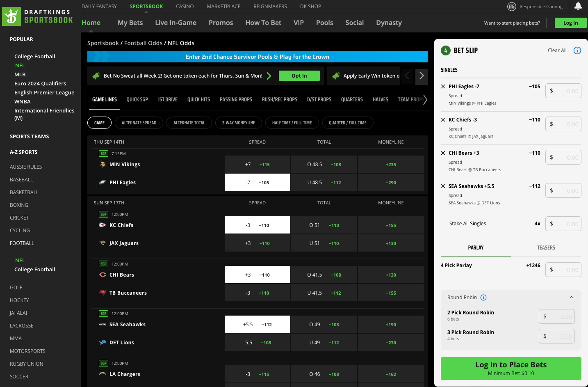
Task: Open the bet slip info icon
Action: pyautogui.click(x=577, y=50)
